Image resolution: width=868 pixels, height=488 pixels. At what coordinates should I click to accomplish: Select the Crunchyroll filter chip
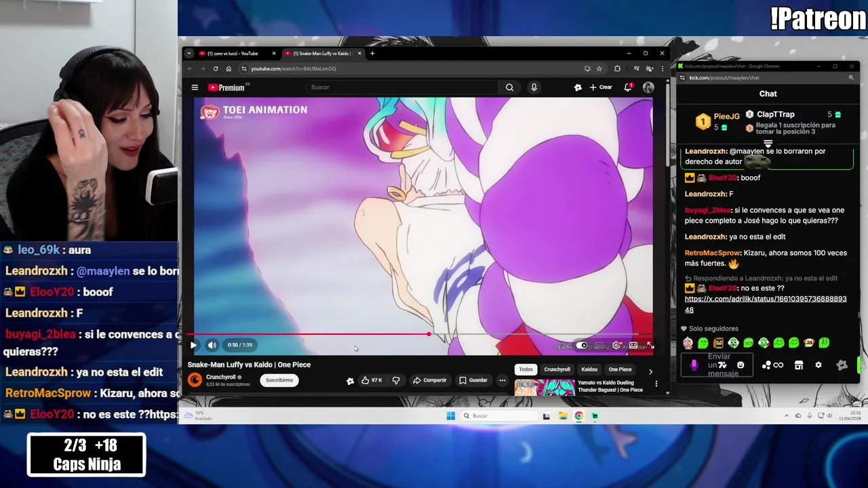click(x=557, y=369)
